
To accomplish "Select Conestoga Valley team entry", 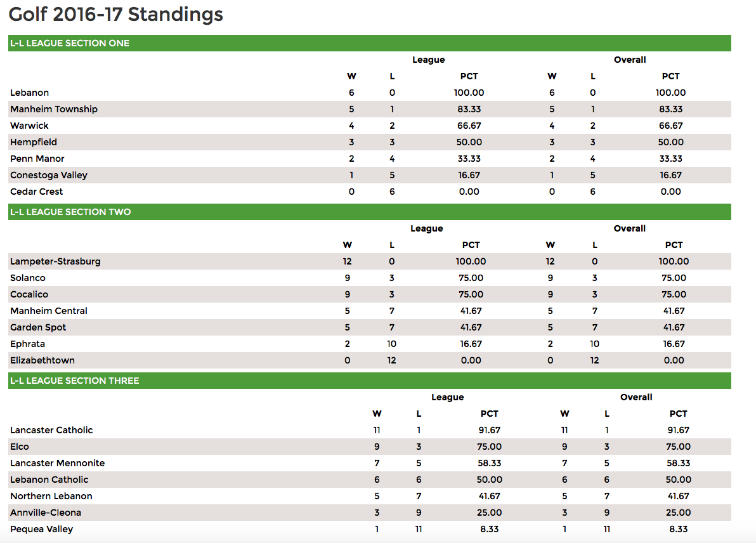I will click(x=49, y=175).
